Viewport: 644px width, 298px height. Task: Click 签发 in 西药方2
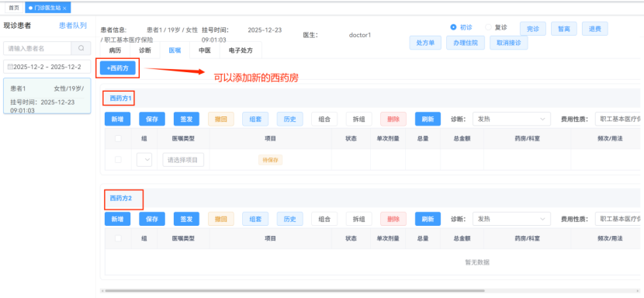(186, 219)
